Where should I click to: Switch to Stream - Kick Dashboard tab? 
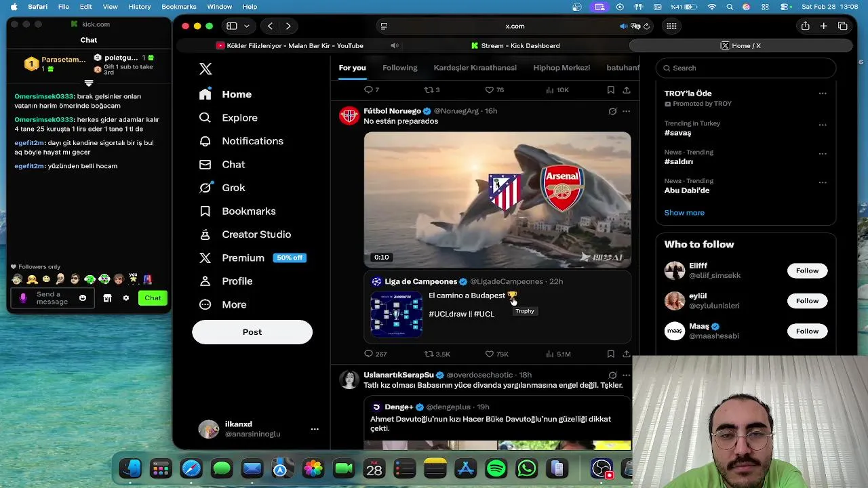tap(515, 45)
